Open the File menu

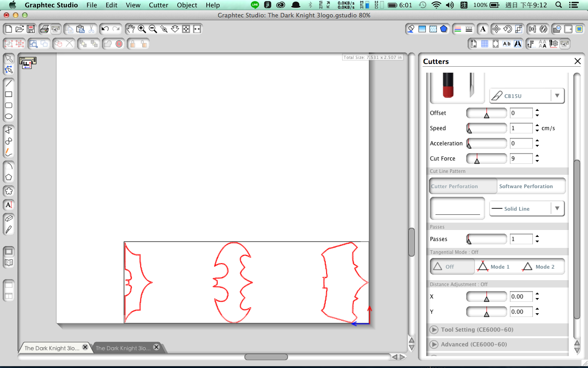pyautogui.click(x=92, y=5)
